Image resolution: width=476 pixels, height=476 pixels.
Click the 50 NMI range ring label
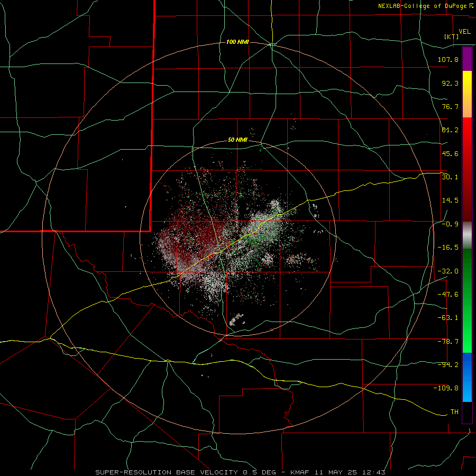(237, 140)
